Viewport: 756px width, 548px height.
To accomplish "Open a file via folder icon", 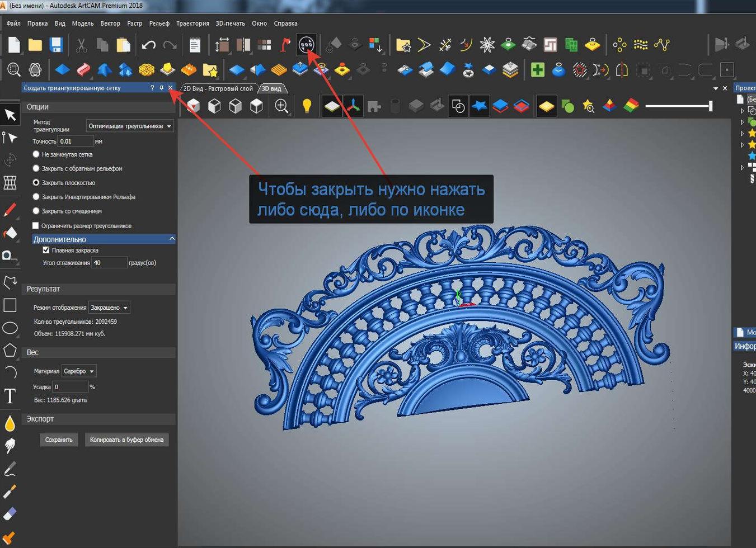I will coord(35,45).
